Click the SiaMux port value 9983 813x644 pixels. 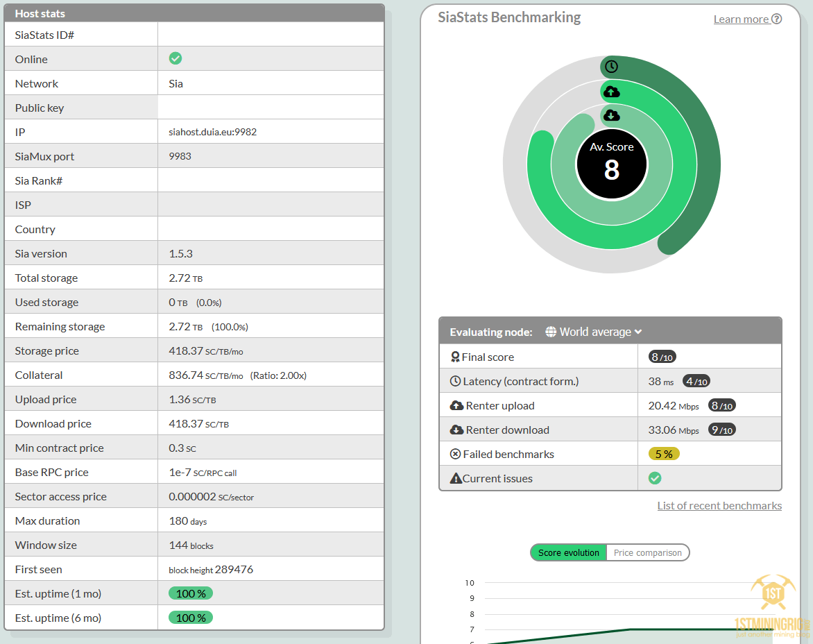coord(180,156)
